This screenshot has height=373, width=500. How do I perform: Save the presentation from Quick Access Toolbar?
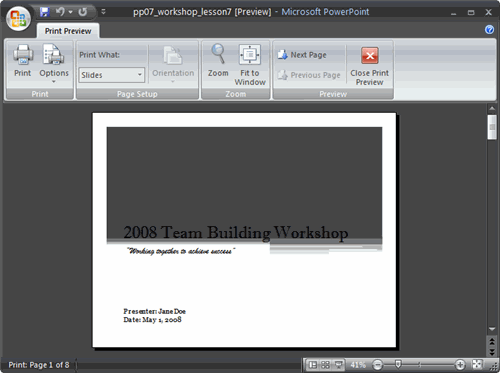45,12
